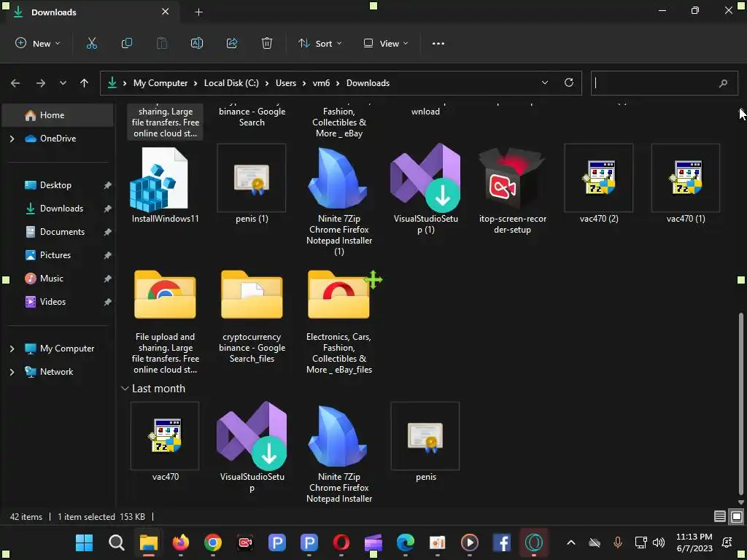Viewport: 747px width, 560px height.
Task: Navigate to Local Disk (C:) breadcrumb
Action: (x=231, y=83)
